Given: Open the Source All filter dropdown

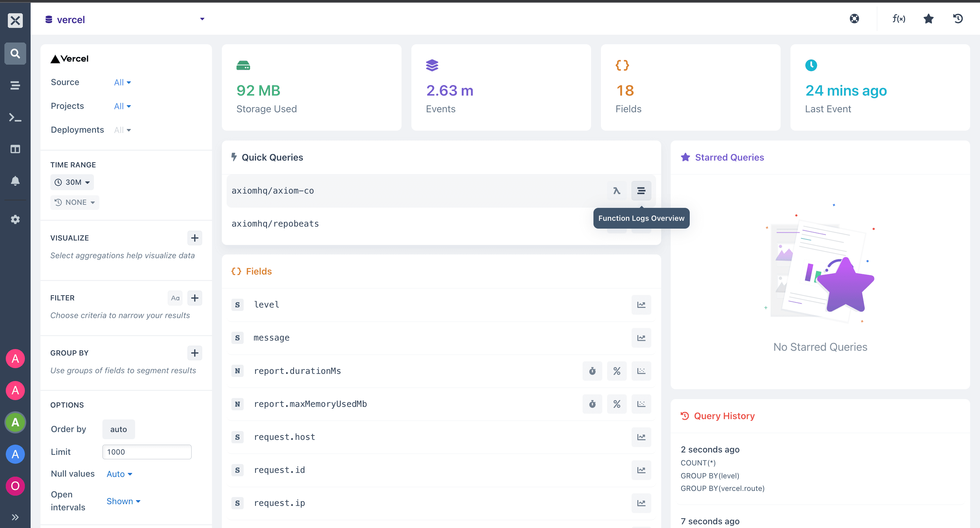Looking at the screenshot, I should pyautogui.click(x=122, y=82).
